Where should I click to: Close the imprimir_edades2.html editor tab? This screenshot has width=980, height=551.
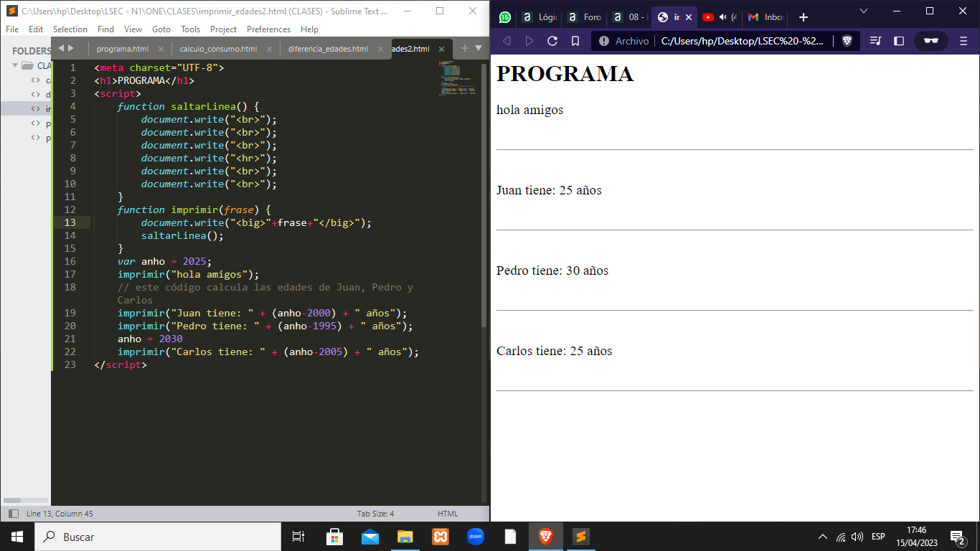(441, 49)
